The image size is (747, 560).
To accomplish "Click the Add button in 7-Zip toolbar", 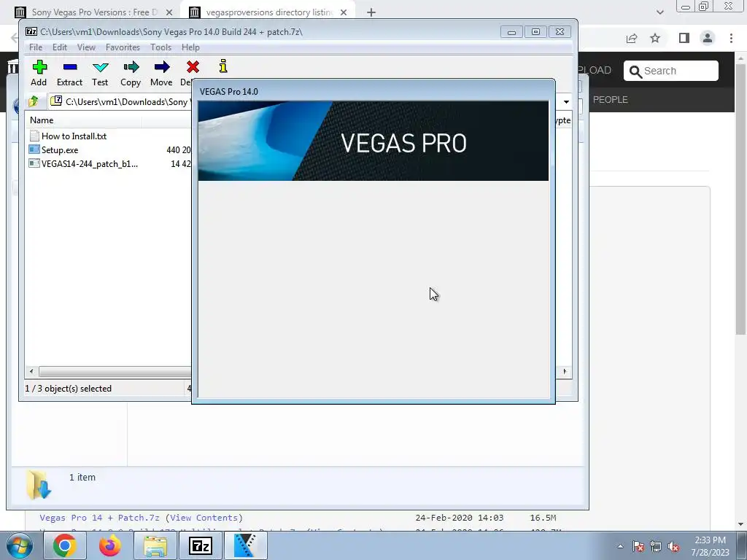I will click(x=39, y=73).
